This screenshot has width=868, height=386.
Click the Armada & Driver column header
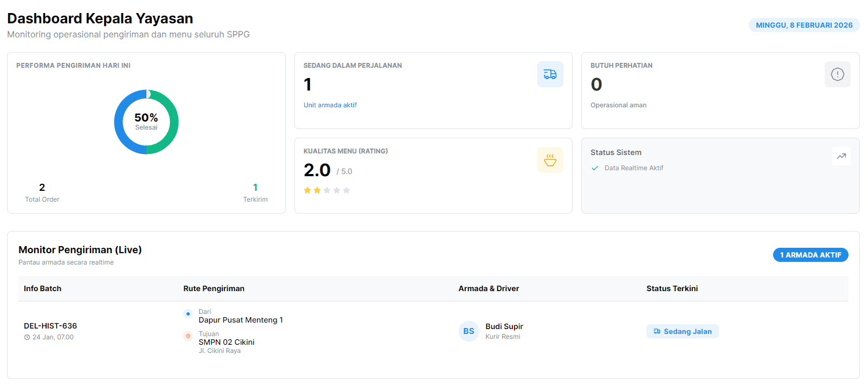pyautogui.click(x=488, y=288)
